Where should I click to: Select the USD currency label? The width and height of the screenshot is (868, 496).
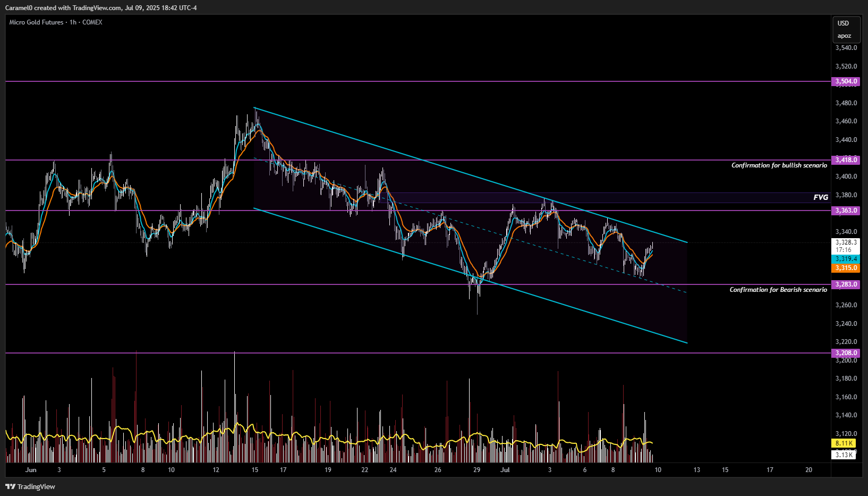tap(844, 23)
